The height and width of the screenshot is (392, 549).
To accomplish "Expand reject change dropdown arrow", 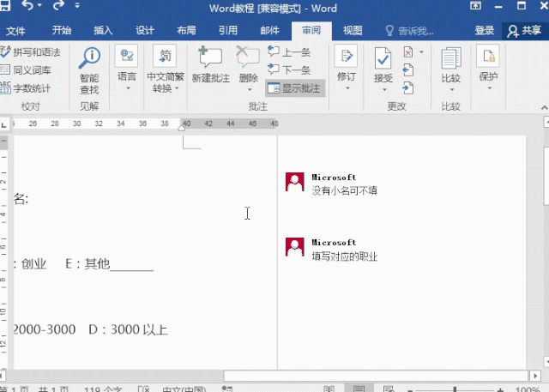I will (421, 52).
